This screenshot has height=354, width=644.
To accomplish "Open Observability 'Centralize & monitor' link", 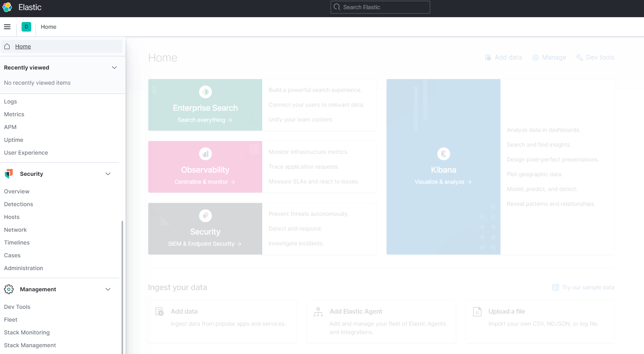I will (x=205, y=182).
